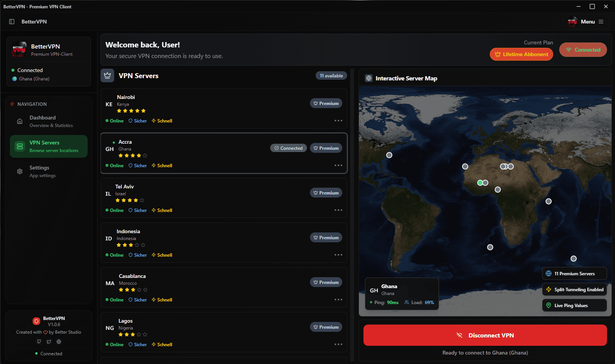Image resolution: width=615 pixels, height=364 pixels.
Task: Click the Nigeria map marker
Action: 498,190
